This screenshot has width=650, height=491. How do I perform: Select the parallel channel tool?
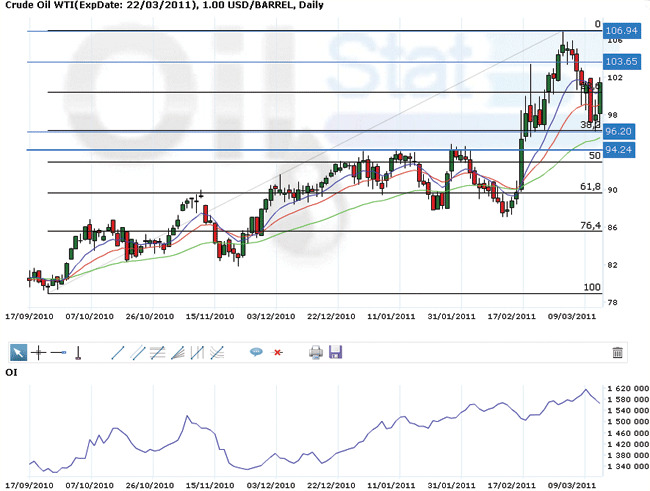136,352
